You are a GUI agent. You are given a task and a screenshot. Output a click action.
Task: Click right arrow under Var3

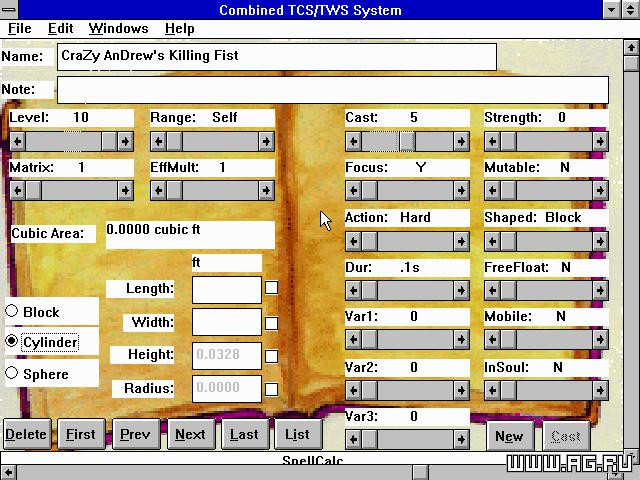point(461,439)
